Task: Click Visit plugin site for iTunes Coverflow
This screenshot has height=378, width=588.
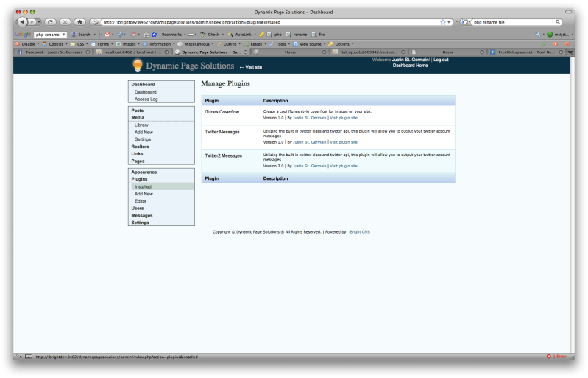Action: coord(344,118)
